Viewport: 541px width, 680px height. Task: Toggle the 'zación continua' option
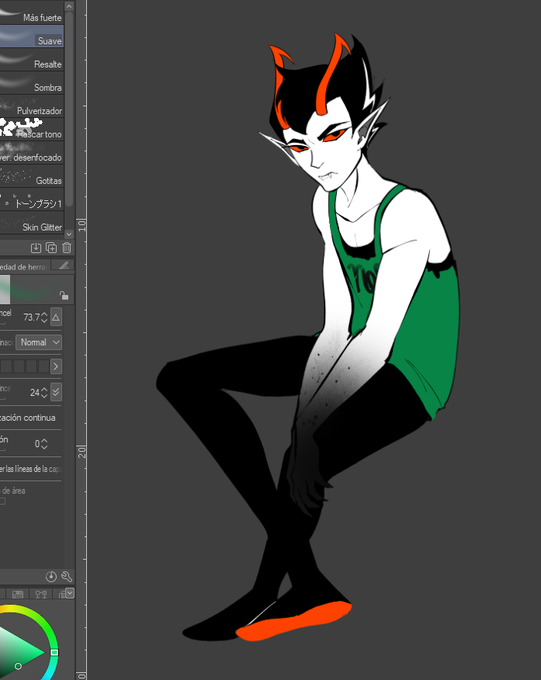(28, 418)
